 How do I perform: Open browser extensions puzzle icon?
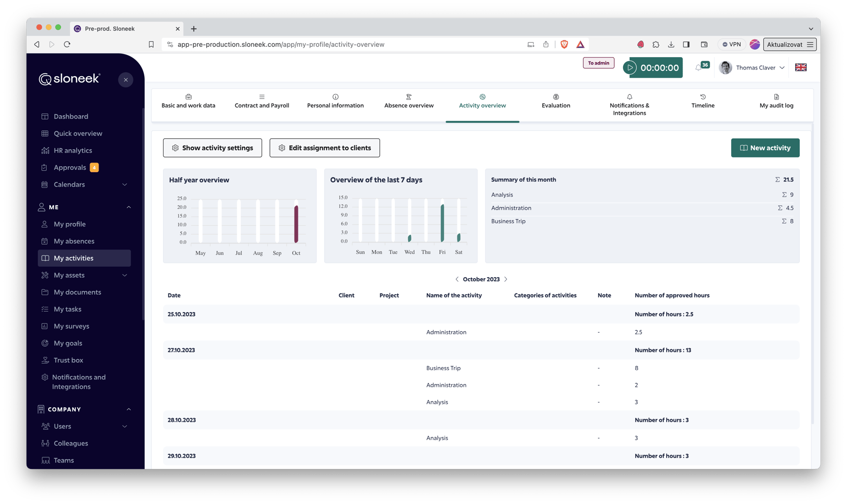pyautogui.click(x=655, y=44)
